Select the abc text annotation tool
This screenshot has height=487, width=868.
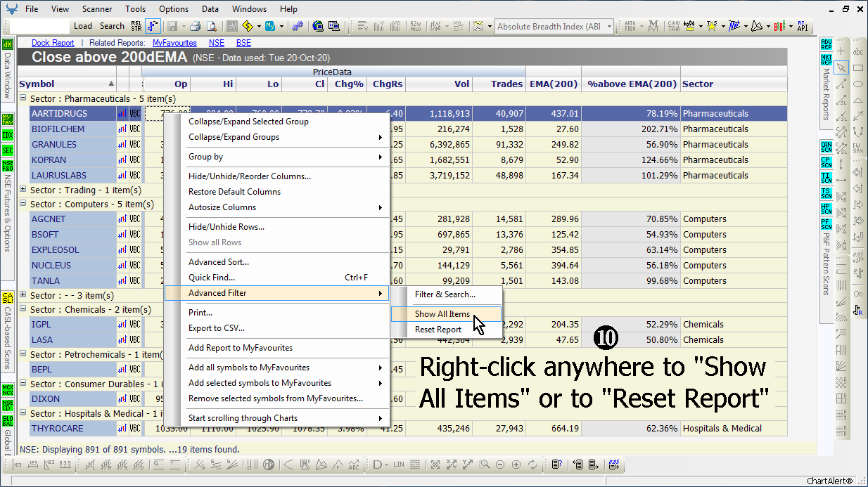[x=858, y=51]
